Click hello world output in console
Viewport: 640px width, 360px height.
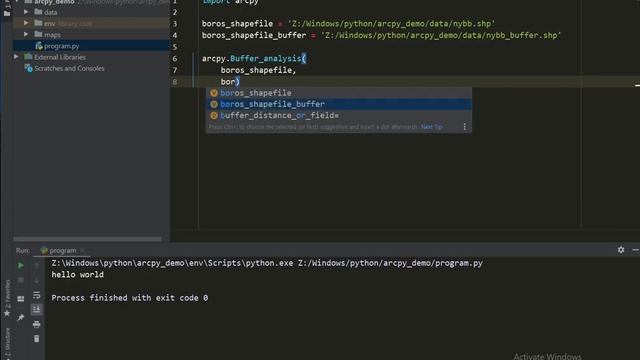click(x=78, y=275)
